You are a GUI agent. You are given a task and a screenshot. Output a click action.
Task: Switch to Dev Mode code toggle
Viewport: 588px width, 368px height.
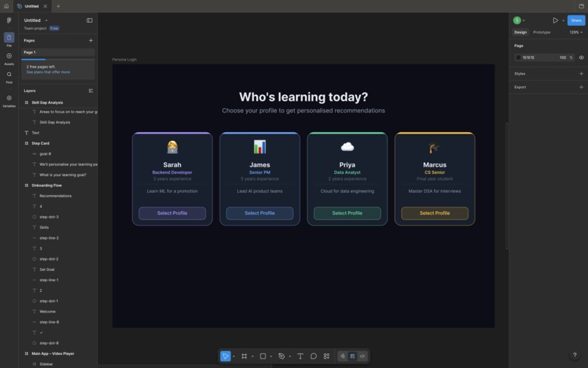(363, 356)
